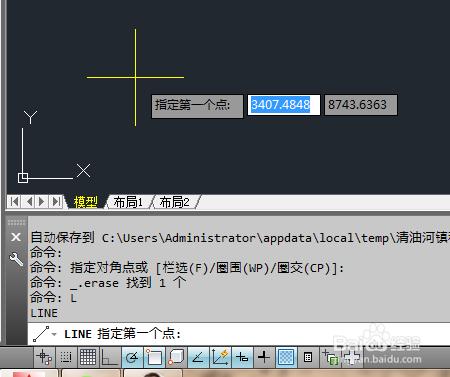Toggle 3D Object Snap cube icon
Screen dimensions: 450x377
(176, 357)
